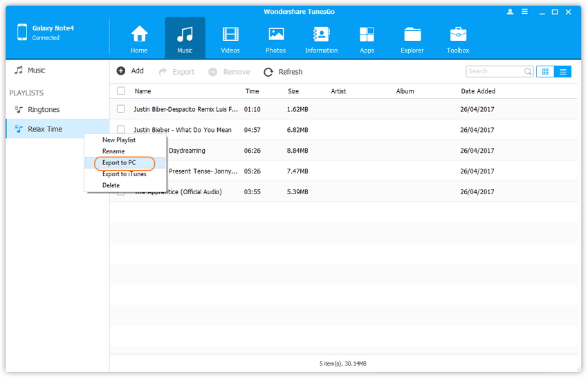Open the Photos section
The height and width of the screenshot is (378, 588).
click(x=276, y=39)
